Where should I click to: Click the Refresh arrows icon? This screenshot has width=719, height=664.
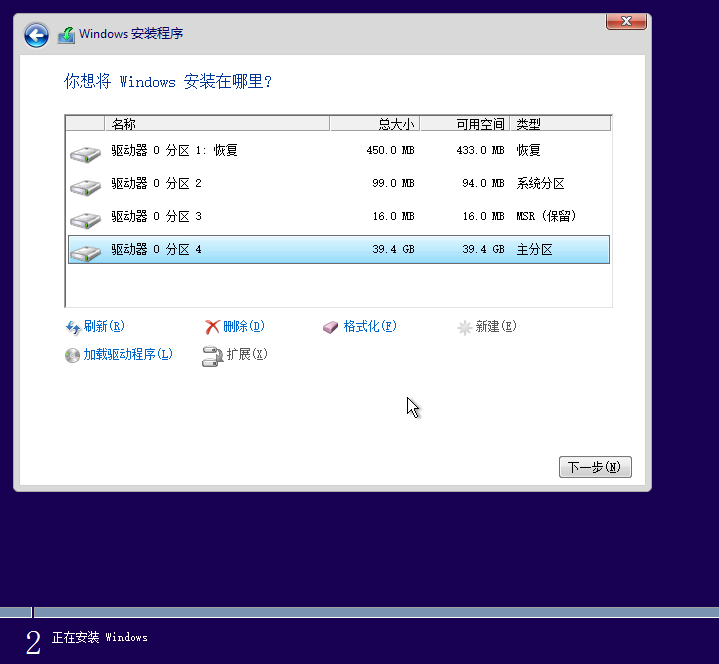tap(73, 327)
